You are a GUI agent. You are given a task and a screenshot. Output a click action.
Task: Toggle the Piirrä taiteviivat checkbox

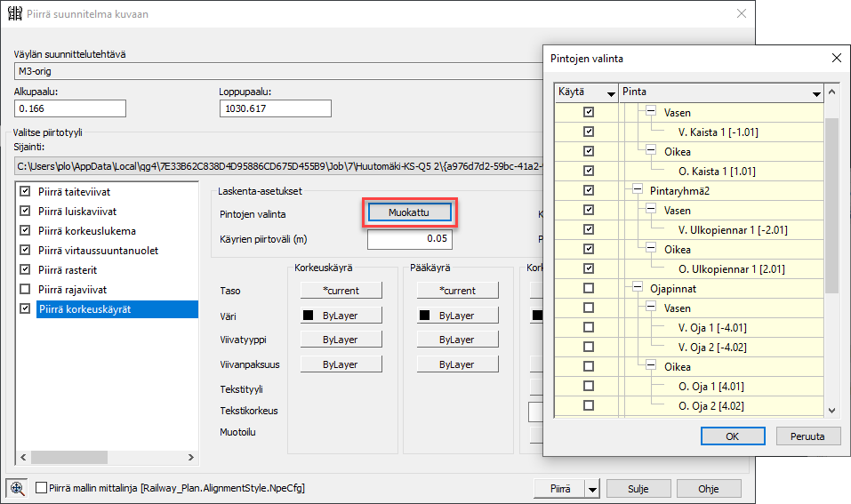coord(25,191)
